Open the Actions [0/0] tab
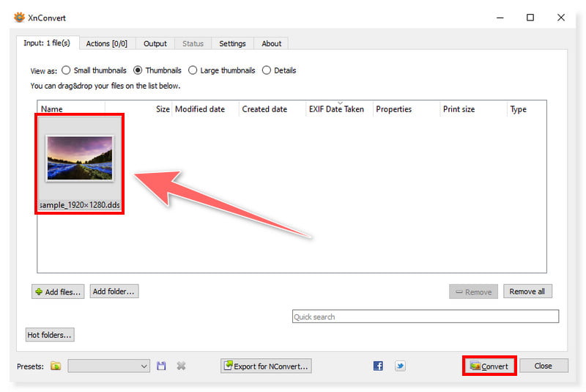Viewport: 586px width, 392px height. tap(106, 43)
